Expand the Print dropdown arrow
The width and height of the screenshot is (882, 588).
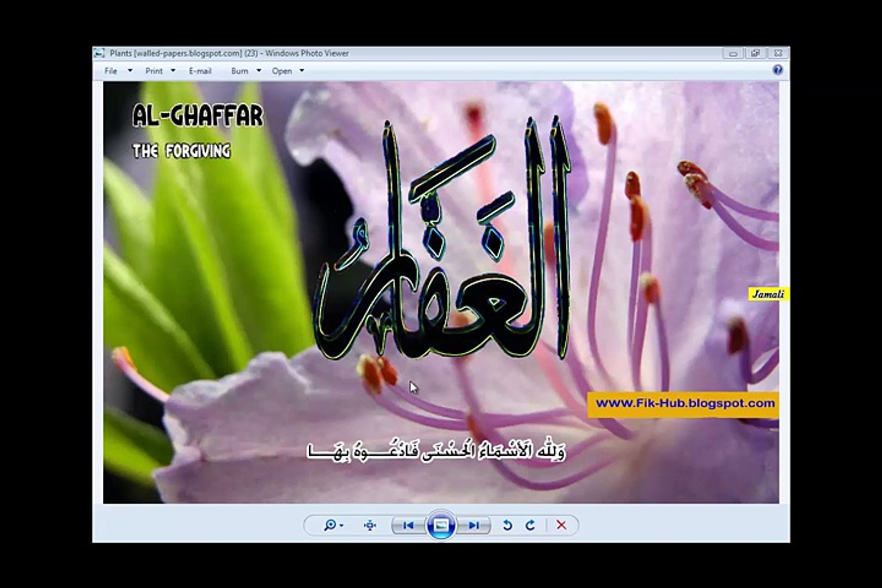(173, 70)
